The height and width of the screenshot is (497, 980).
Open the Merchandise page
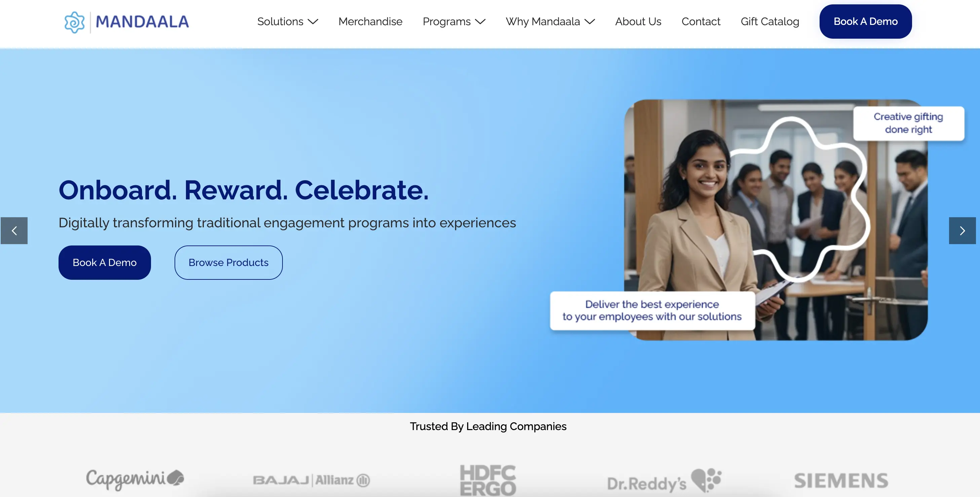(x=370, y=22)
